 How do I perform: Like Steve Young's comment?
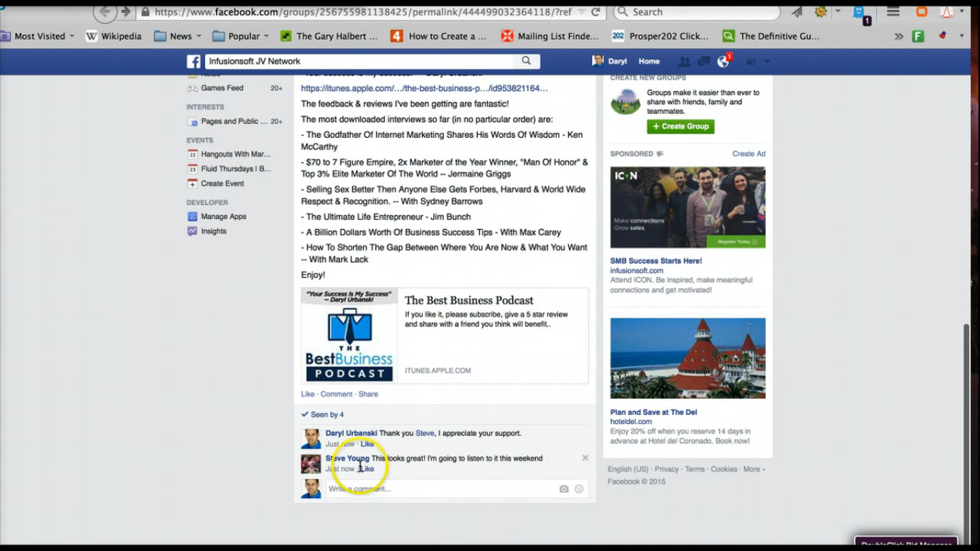pyautogui.click(x=367, y=469)
